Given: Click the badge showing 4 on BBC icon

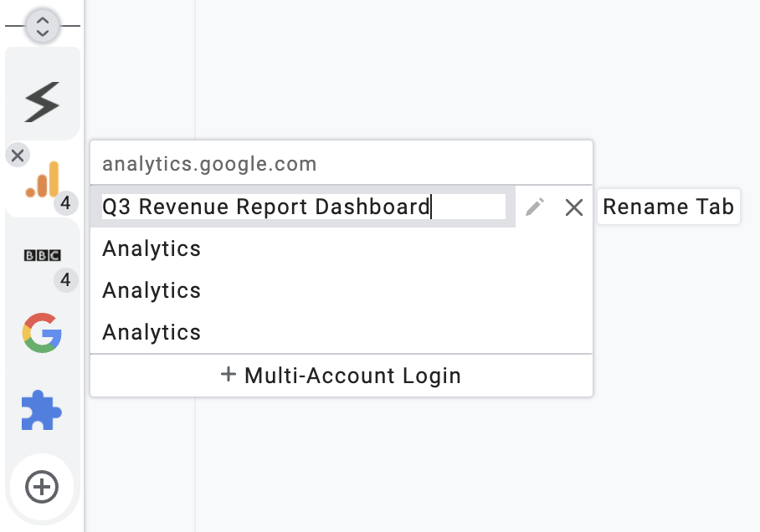Looking at the screenshot, I should (x=65, y=281).
